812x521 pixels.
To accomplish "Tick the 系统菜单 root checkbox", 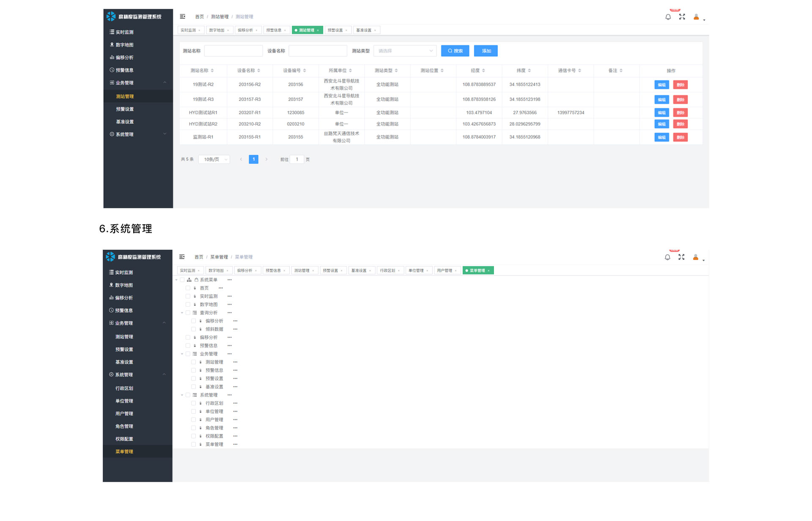I will click(182, 280).
